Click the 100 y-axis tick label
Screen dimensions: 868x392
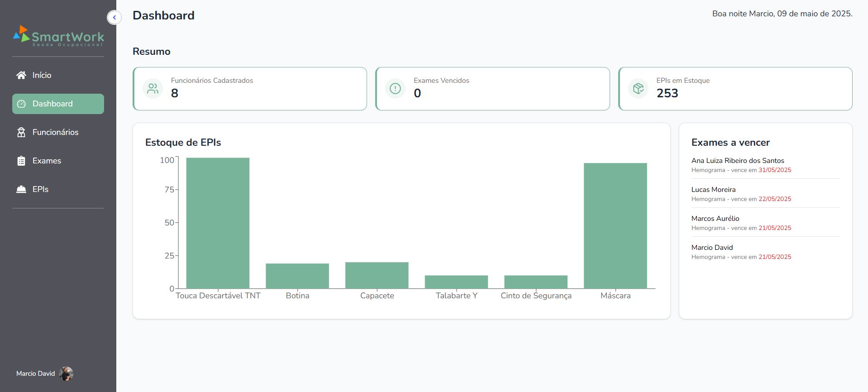[x=167, y=160]
